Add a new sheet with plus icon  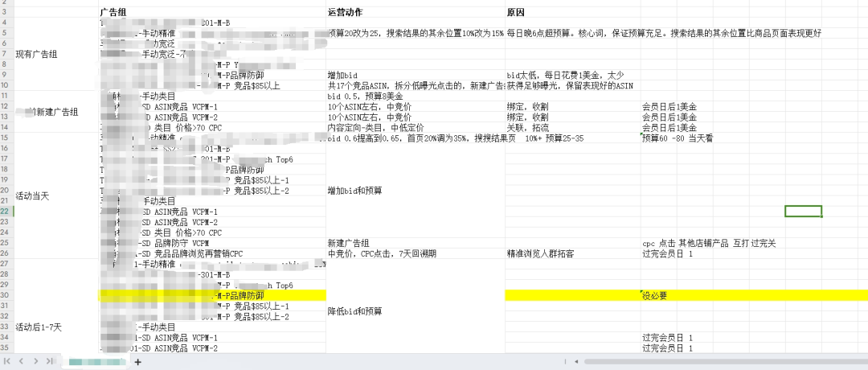138,362
